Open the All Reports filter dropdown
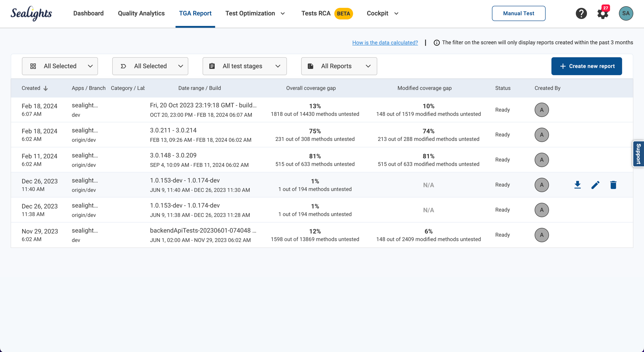This screenshot has width=644, height=352. click(339, 66)
